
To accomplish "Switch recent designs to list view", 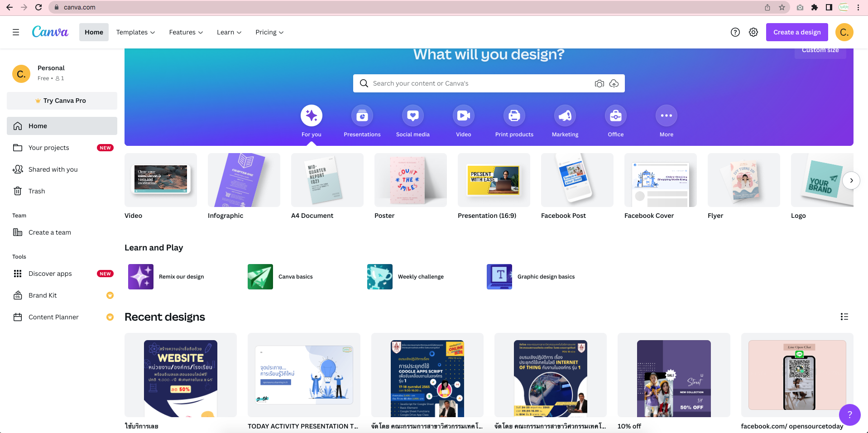I will point(844,317).
